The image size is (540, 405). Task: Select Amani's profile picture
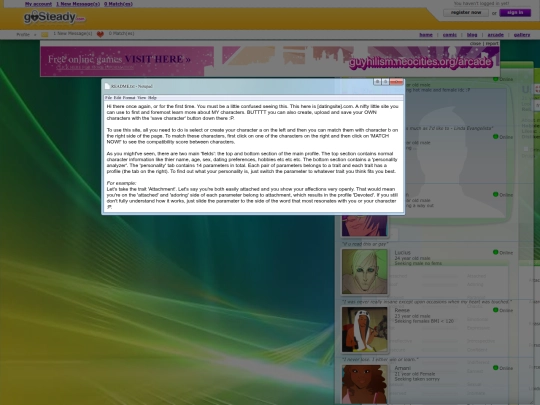coord(364,384)
